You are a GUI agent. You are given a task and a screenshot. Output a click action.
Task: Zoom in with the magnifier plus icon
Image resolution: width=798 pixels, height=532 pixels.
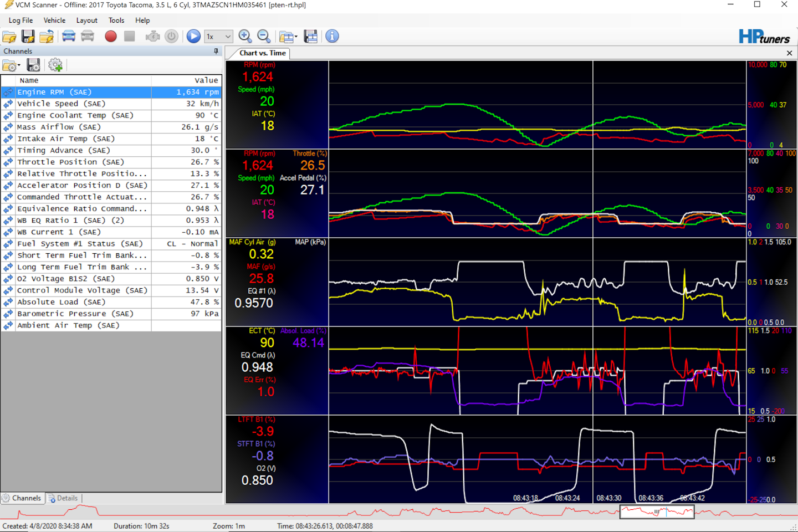point(245,37)
